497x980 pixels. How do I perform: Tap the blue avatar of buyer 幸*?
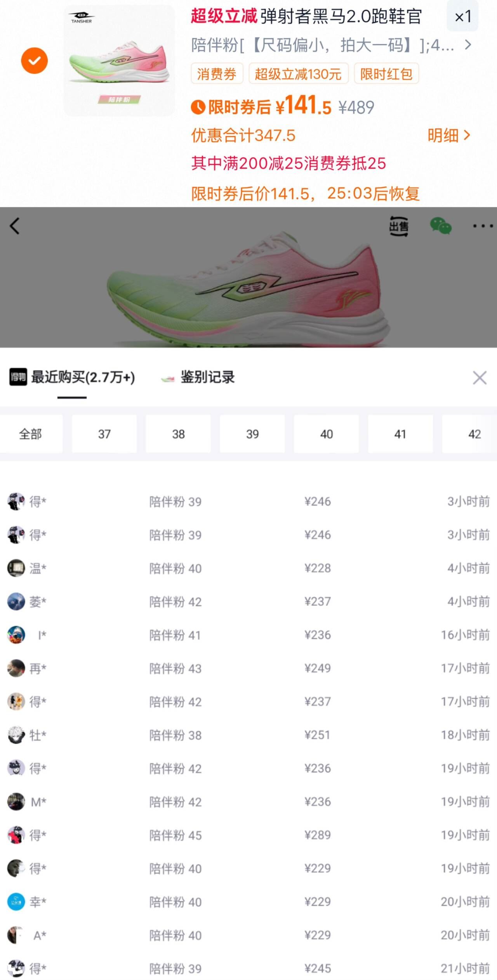pos(16,902)
